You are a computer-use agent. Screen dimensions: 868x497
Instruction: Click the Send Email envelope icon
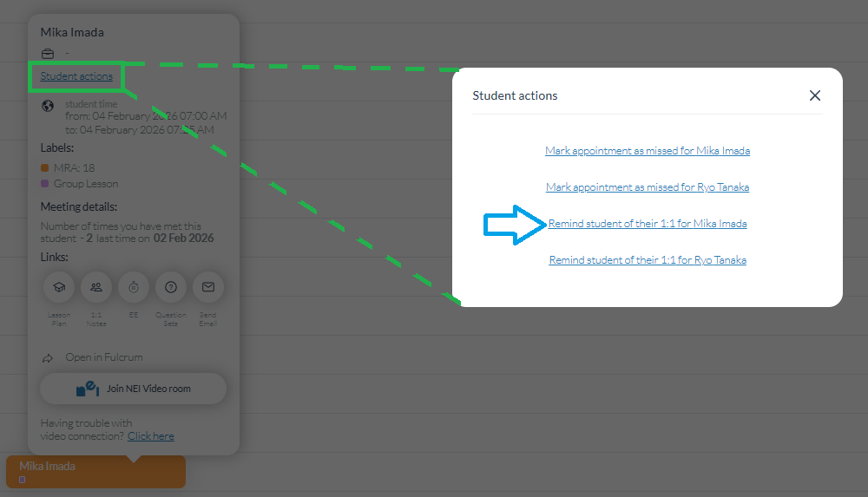click(208, 287)
